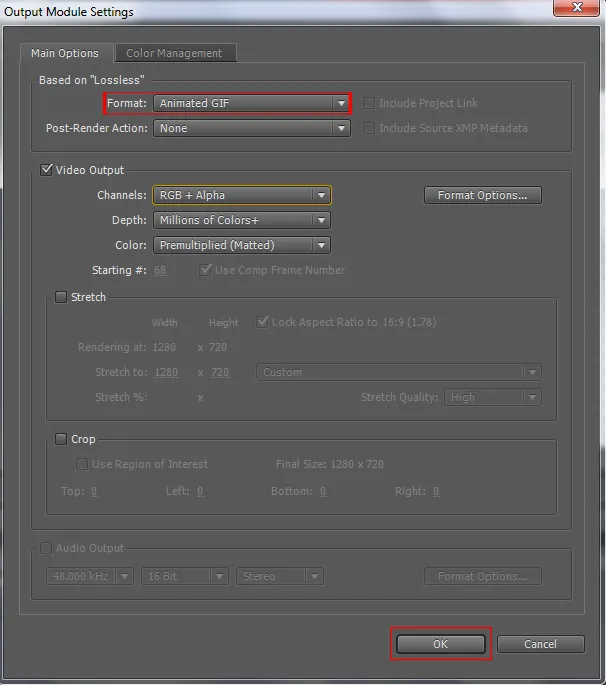Confirm settings with the OK button

pyautogui.click(x=441, y=644)
